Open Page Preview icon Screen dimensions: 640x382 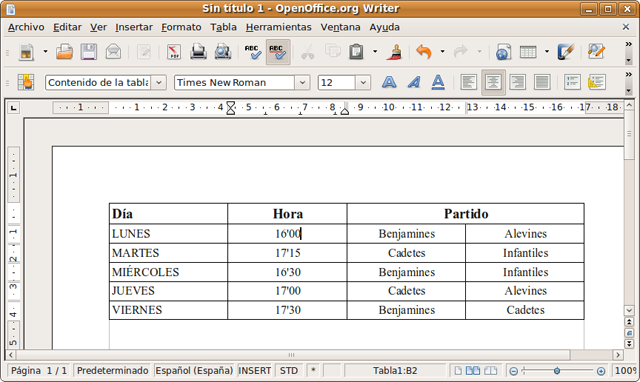tap(223, 52)
